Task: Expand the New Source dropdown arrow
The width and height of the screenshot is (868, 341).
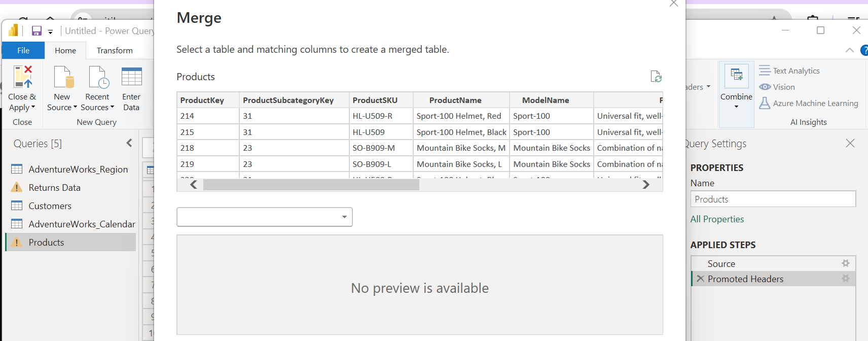Action: point(75,107)
